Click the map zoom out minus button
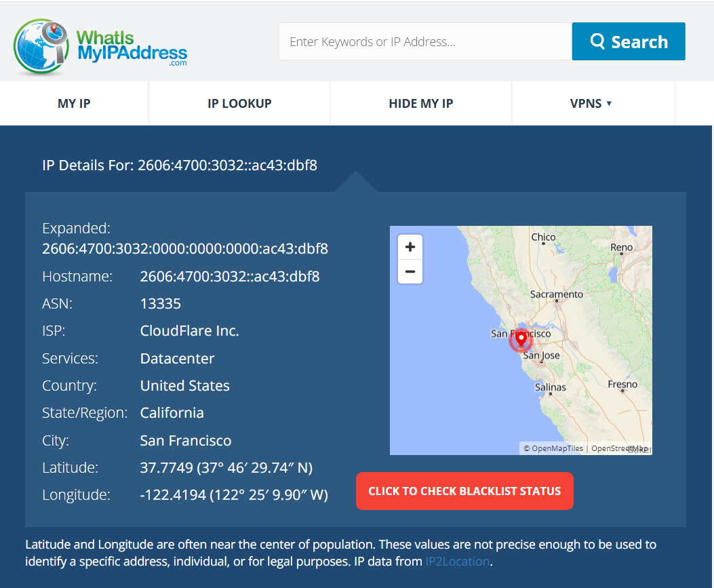 [x=410, y=271]
